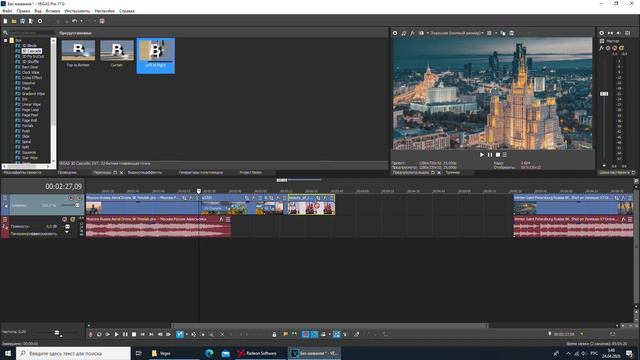The image size is (640, 360).
Task: Select the Cross Effect transition
Action: 32,78
